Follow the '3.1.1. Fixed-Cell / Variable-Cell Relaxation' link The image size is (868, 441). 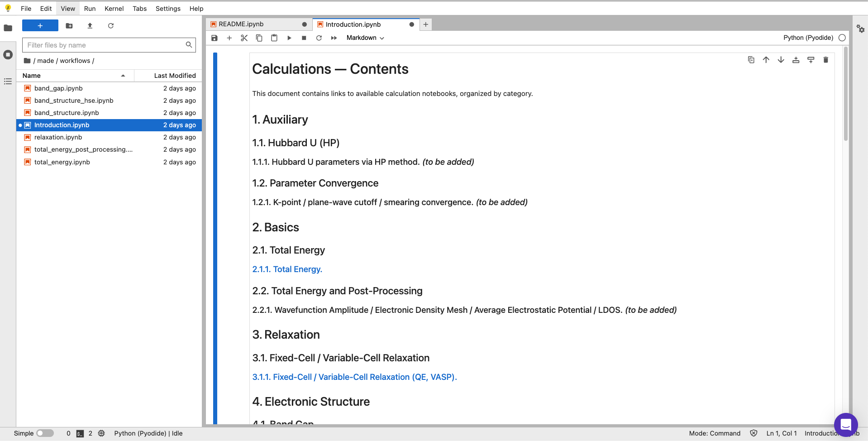355,377
